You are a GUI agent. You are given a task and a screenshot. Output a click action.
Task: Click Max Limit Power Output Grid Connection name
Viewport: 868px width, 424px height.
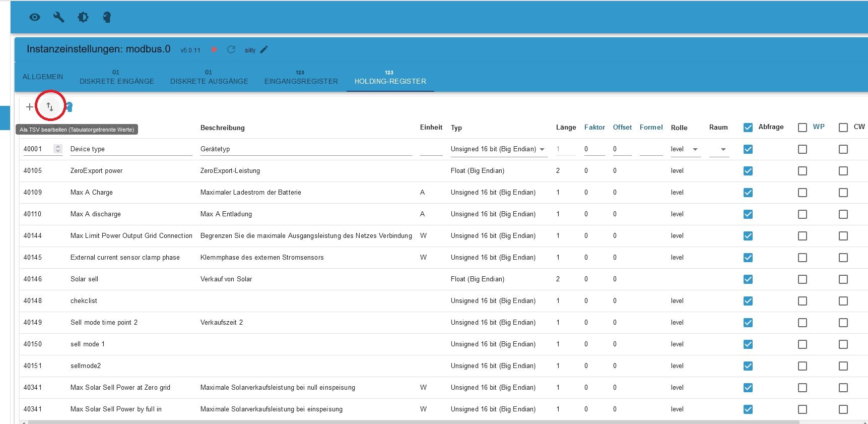click(131, 236)
